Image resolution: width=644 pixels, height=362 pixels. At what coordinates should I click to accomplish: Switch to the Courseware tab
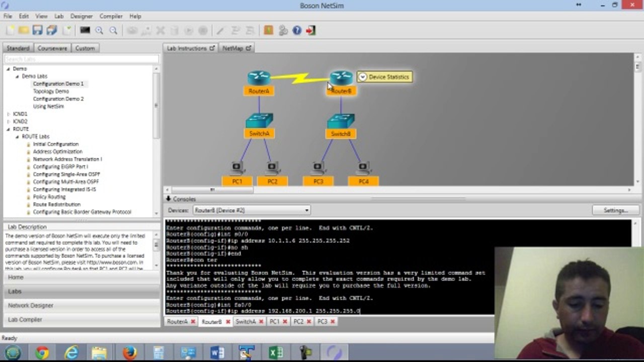click(x=52, y=48)
